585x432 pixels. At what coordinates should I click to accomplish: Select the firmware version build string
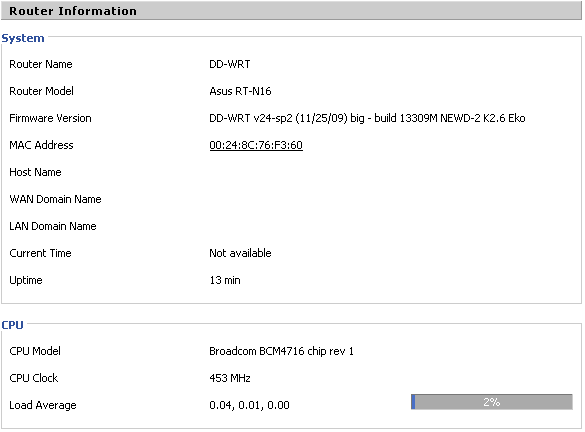tap(367, 118)
